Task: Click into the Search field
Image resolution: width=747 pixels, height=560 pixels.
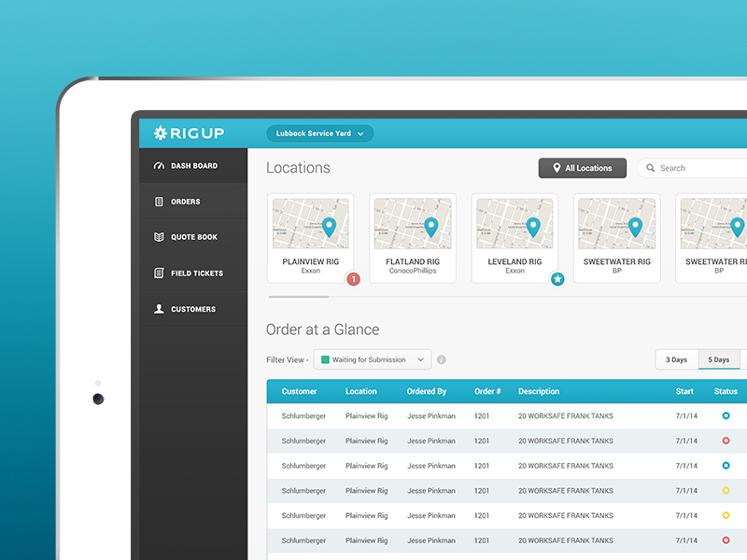Action: pos(692,168)
